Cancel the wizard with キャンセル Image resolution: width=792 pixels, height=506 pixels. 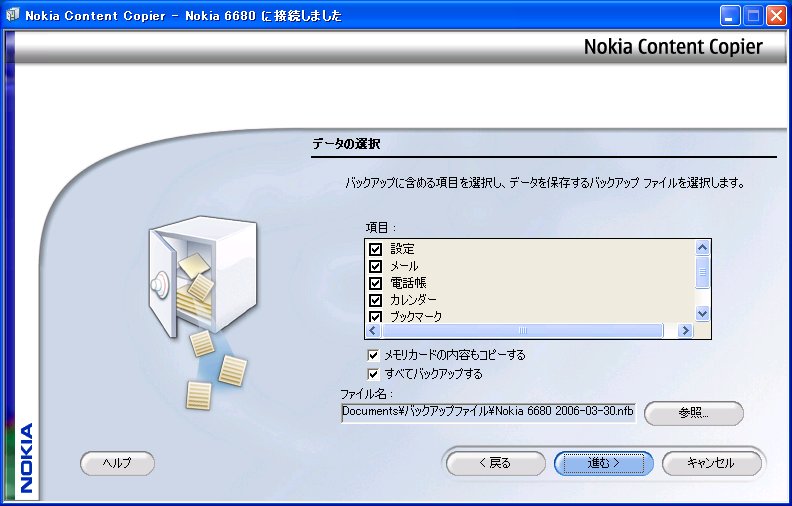coord(711,463)
